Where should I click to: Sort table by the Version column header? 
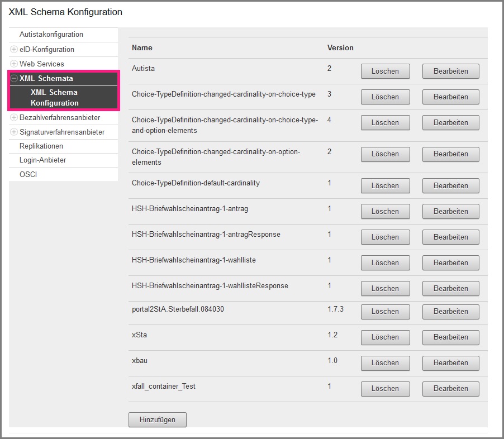click(x=340, y=48)
